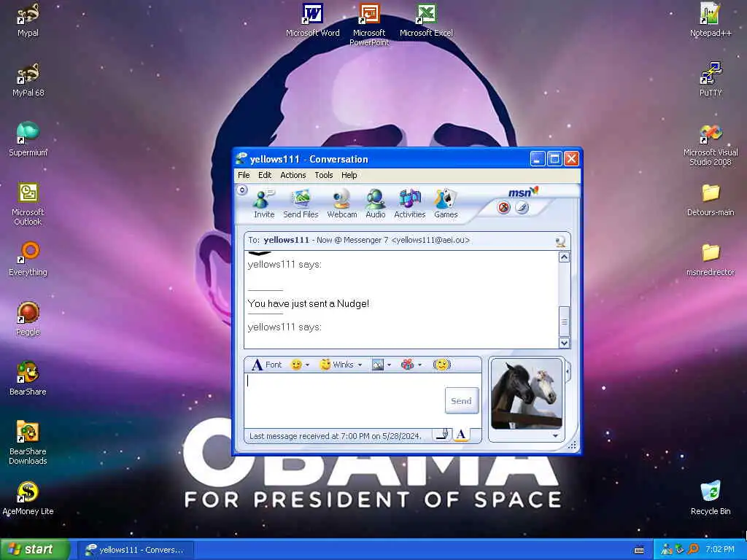Select the Microsoft Excel desktop icon
This screenshot has height=560, width=747.
pyautogui.click(x=426, y=20)
